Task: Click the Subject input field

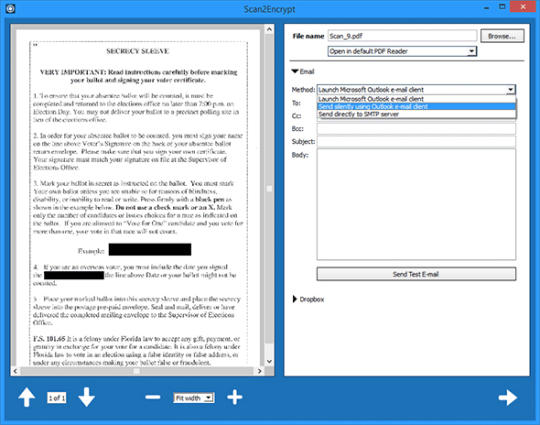Action: (416, 142)
